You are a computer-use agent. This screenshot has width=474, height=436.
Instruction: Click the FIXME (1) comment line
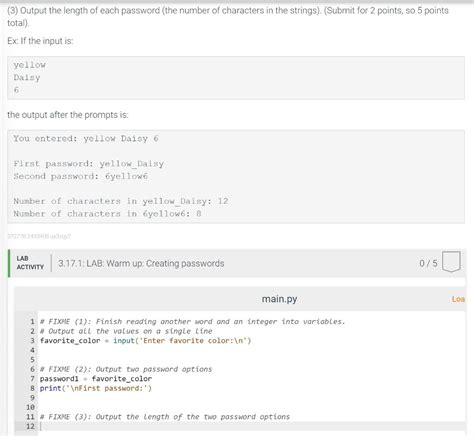coord(192,322)
